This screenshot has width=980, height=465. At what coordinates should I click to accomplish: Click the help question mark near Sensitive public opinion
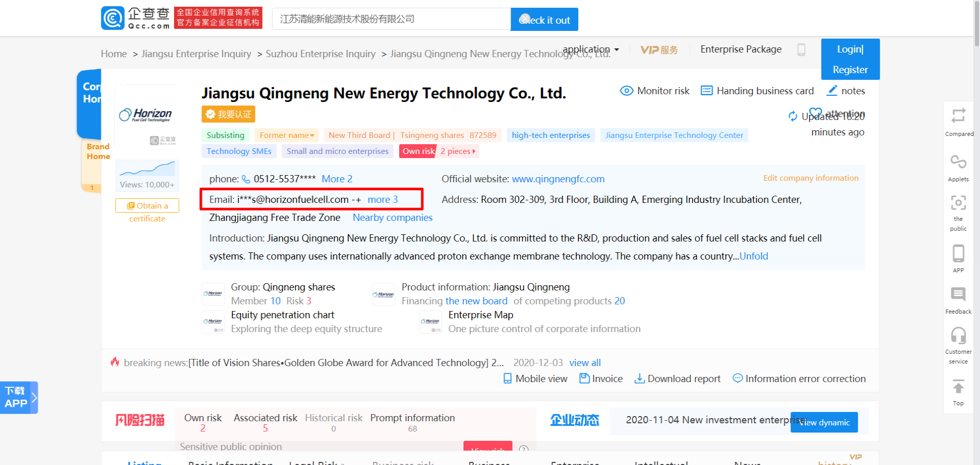point(524,449)
